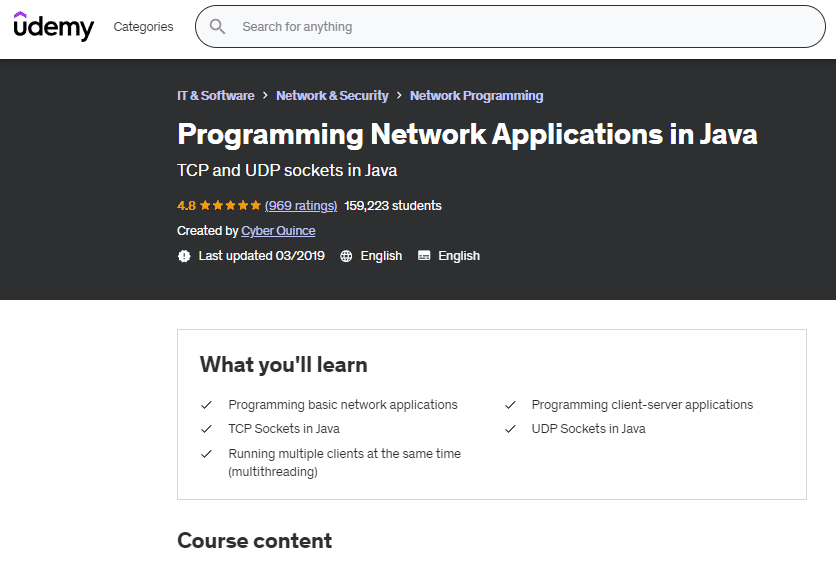Click chevron after IT & Software breadcrumb
836x575 pixels.
(x=265, y=96)
